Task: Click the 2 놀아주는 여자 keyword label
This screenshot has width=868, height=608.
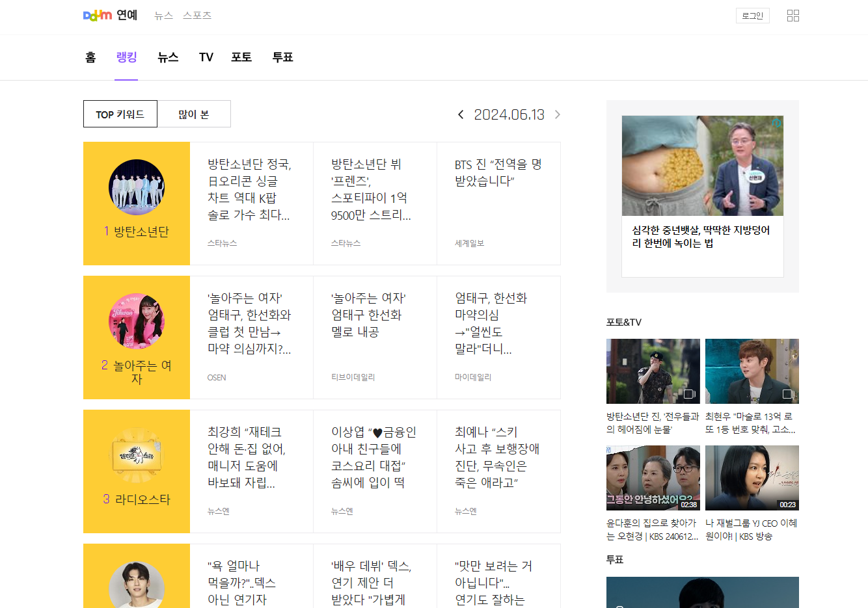Action: click(137, 372)
